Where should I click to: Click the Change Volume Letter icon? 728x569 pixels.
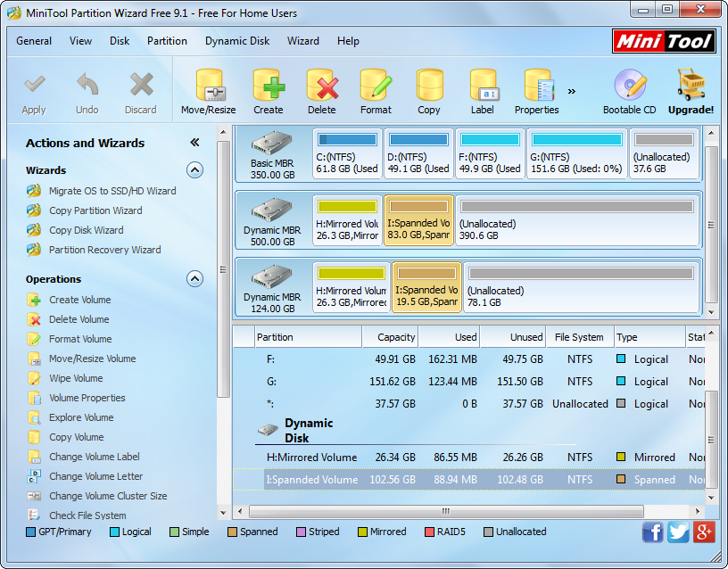tap(33, 476)
